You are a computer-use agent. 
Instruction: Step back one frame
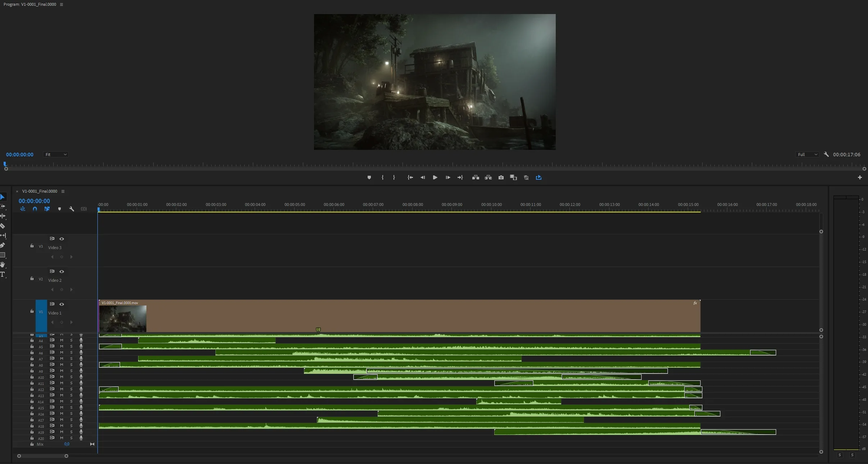pyautogui.click(x=423, y=178)
